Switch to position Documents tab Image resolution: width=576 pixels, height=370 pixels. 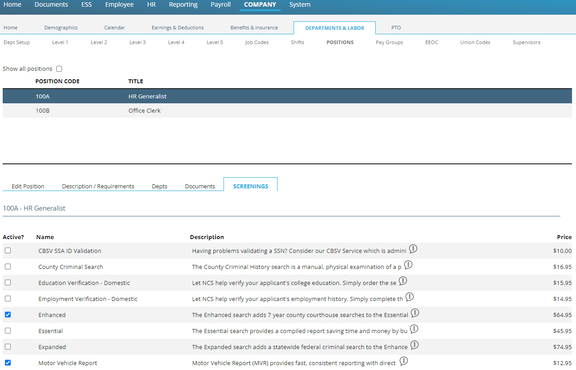199,186
